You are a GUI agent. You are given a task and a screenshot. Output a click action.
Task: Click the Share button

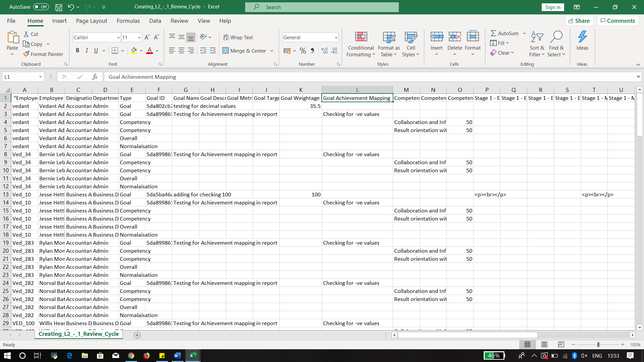pyautogui.click(x=579, y=21)
